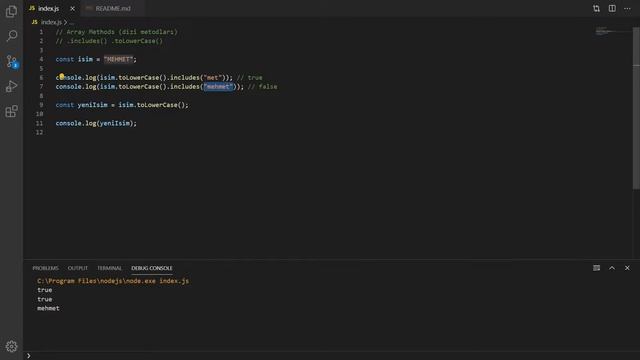This screenshot has width=640, height=360.
Task: Click yeniIsim variable on line 9
Action: tap(93, 105)
